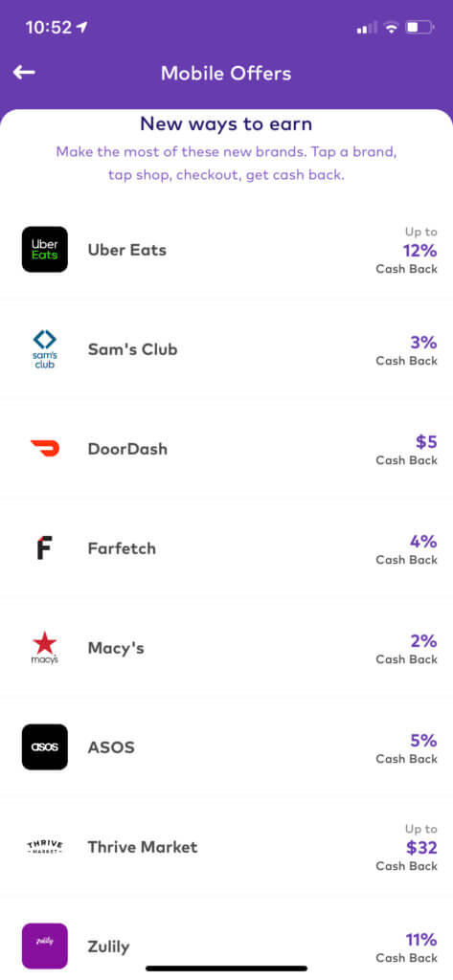453x980 pixels.
Task: Tap Uber Eats 12% Cash Back
Action: pos(407,250)
